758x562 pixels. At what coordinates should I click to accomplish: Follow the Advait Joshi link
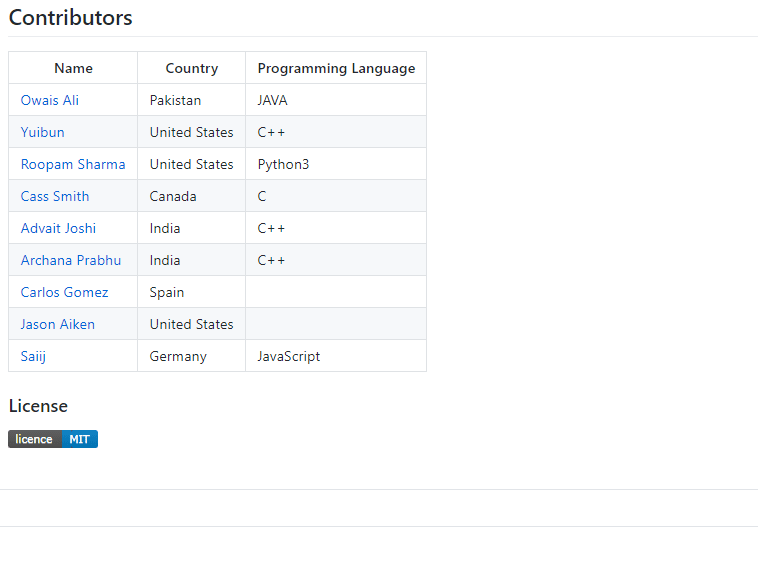(x=58, y=228)
